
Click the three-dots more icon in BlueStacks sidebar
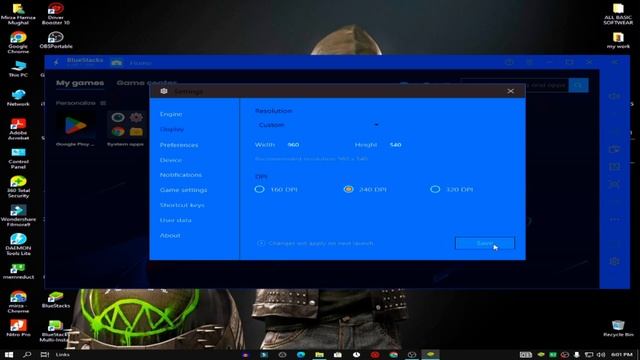tap(614, 220)
